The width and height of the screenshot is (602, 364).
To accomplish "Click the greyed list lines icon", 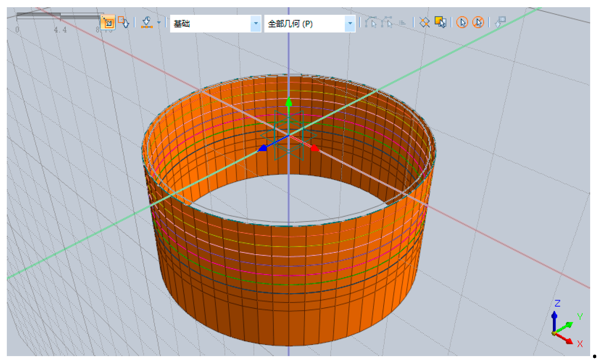I will (x=402, y=23).
